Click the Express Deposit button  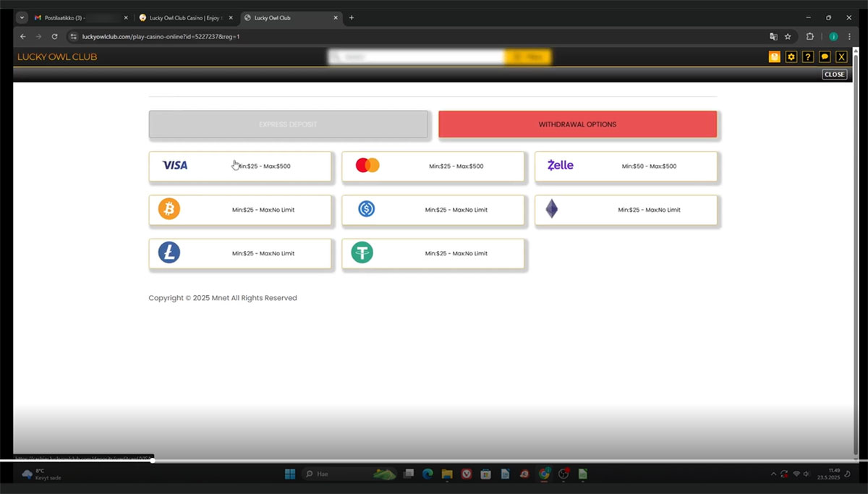tap(288, 124)
